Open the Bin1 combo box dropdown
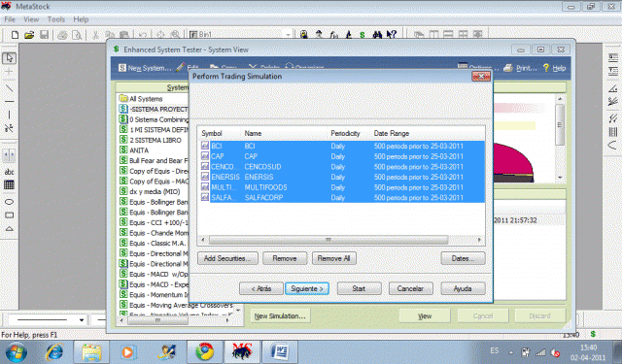Screen dimensions: 622x364 288,35
